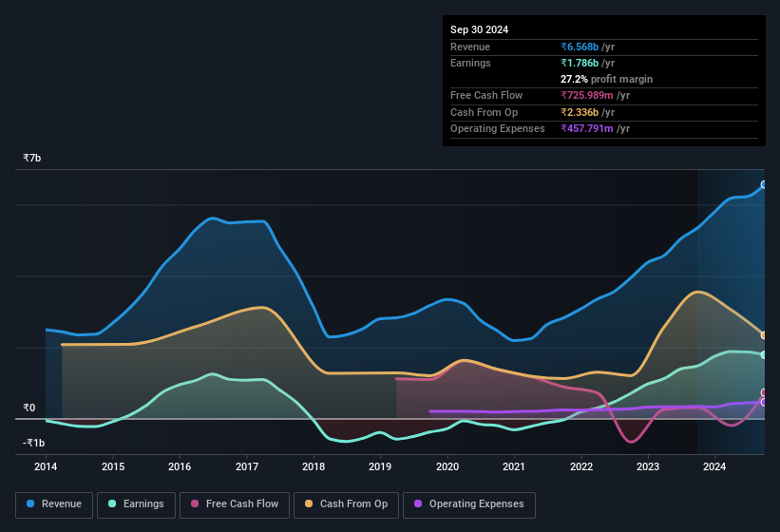Click the 2024 x-axis label
The width and height of the screenshot is (780, 532).
pyautogui.click(x=714, y=466)
